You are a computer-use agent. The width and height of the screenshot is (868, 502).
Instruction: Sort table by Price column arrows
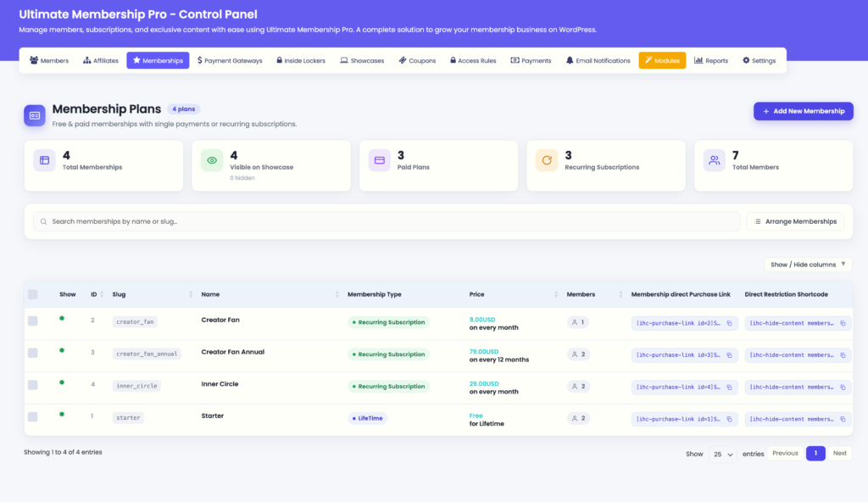pyautogui.click(x=556, y=294)
